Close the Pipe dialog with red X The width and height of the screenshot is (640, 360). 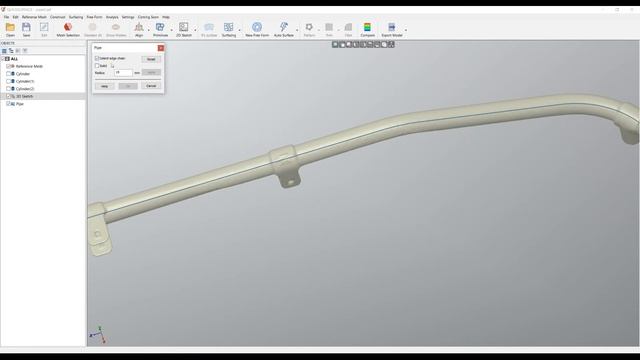click(161, 48)
